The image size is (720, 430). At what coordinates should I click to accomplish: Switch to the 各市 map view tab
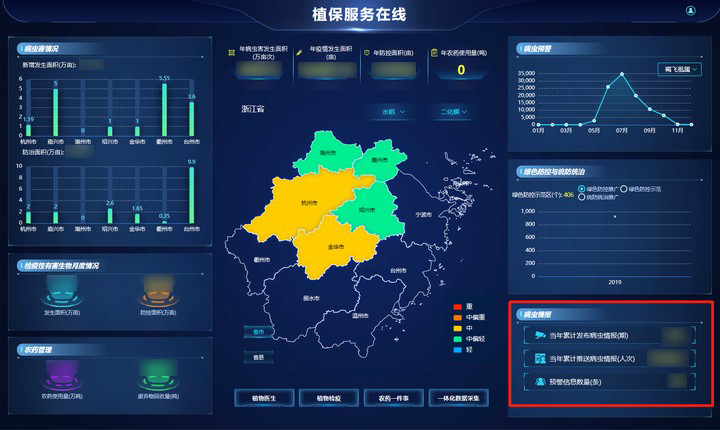click(x=258, y=331)
